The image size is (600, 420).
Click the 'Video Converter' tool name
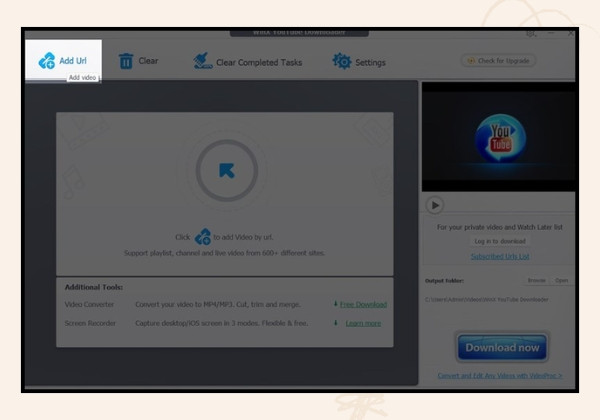pos(89,304)
